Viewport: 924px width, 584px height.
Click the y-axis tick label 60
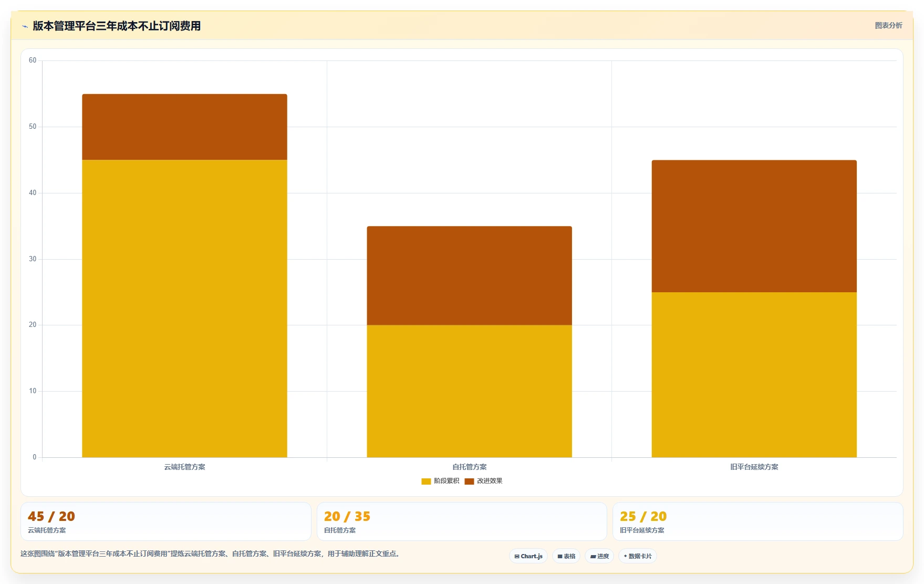coord(33,60)
